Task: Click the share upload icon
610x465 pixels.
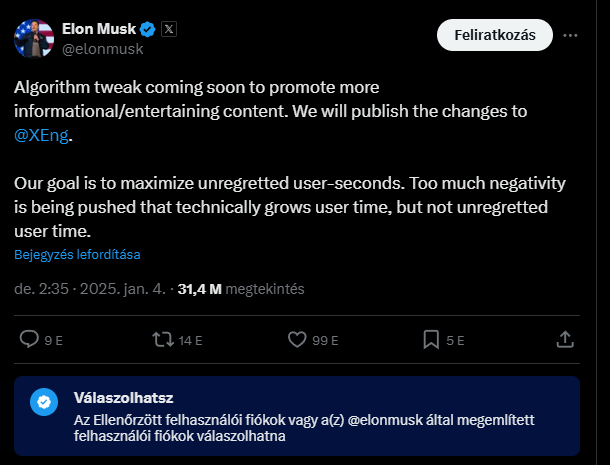Action: click(565, 340)
